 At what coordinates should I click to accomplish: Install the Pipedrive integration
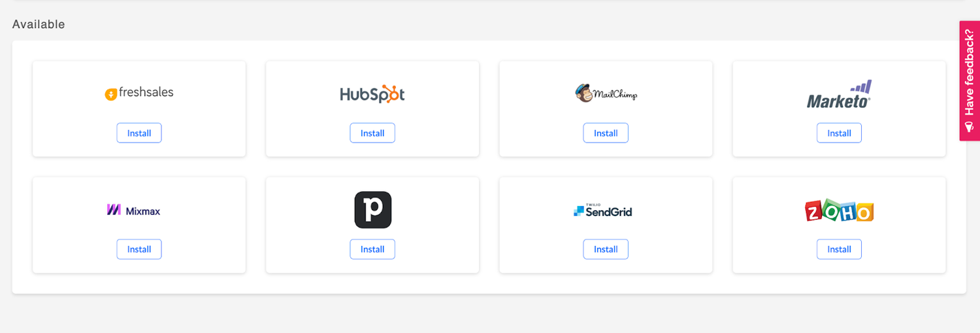click(372, 249)
